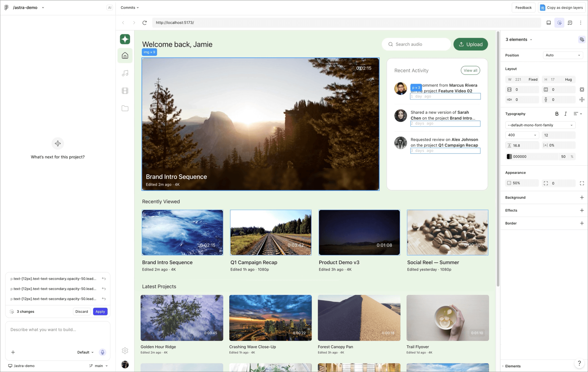Viewport: 588px width, 372px height.
Task: Open the /astra-demo project dropdown
Action: point(29,8)
